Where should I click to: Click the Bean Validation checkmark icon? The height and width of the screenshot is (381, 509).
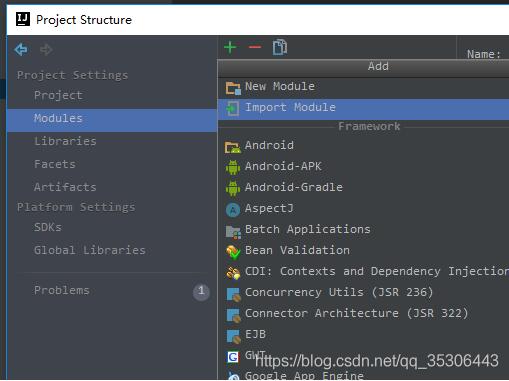233,252
